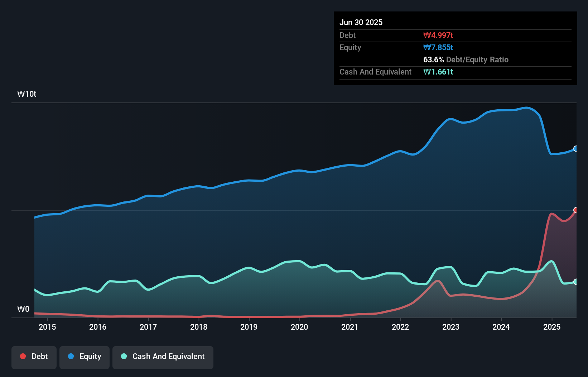Open the Jun 30 2025 tooltip header

(361, 22)
